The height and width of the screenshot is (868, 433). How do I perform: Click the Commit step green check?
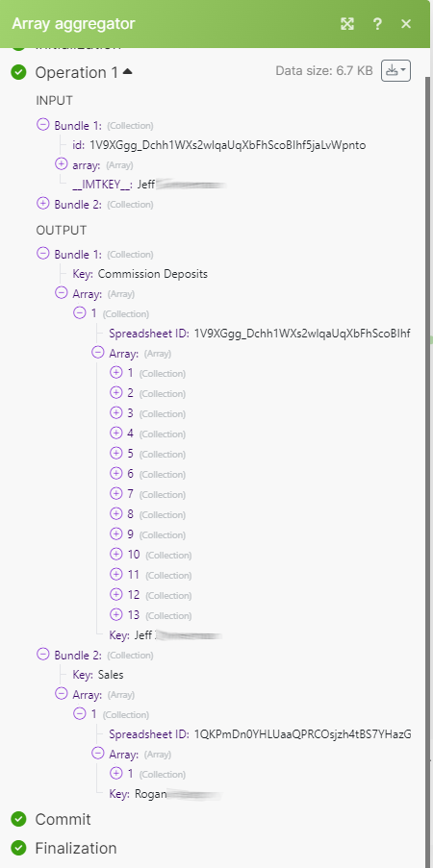pos(19,819)
